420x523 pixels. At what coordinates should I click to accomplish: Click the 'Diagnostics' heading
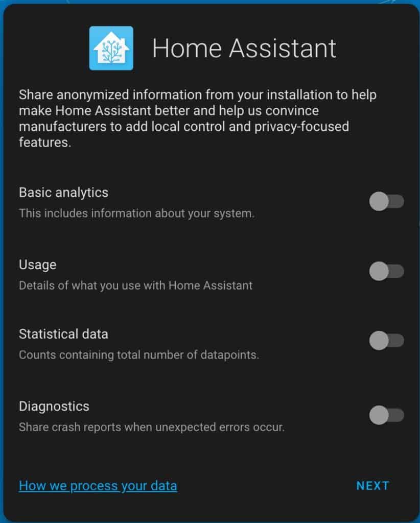(54, 406)
